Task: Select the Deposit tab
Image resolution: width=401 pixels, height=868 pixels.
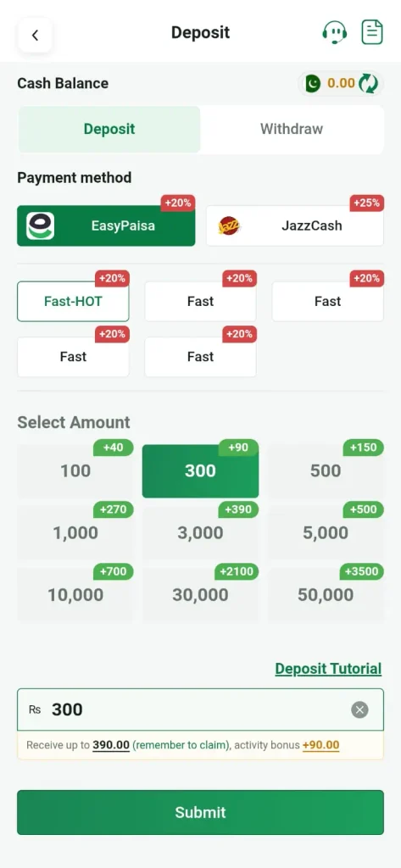Action: [109, 130]
